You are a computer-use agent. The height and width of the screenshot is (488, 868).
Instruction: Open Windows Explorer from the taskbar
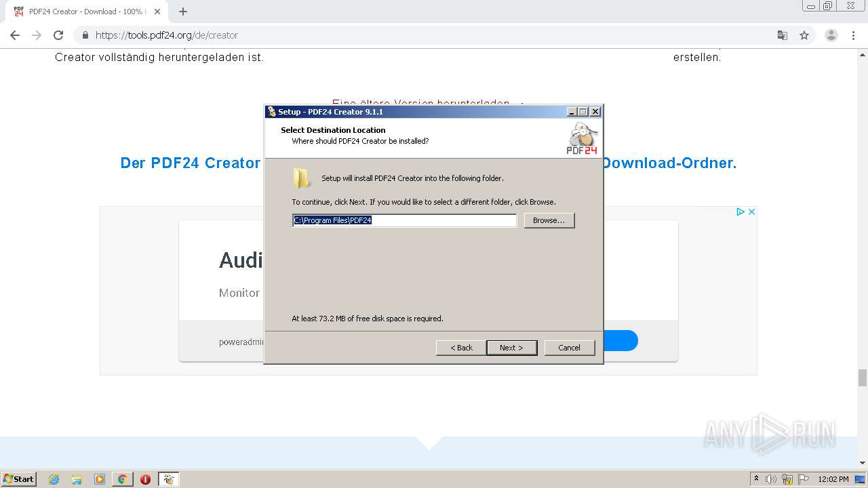(77, 479)
